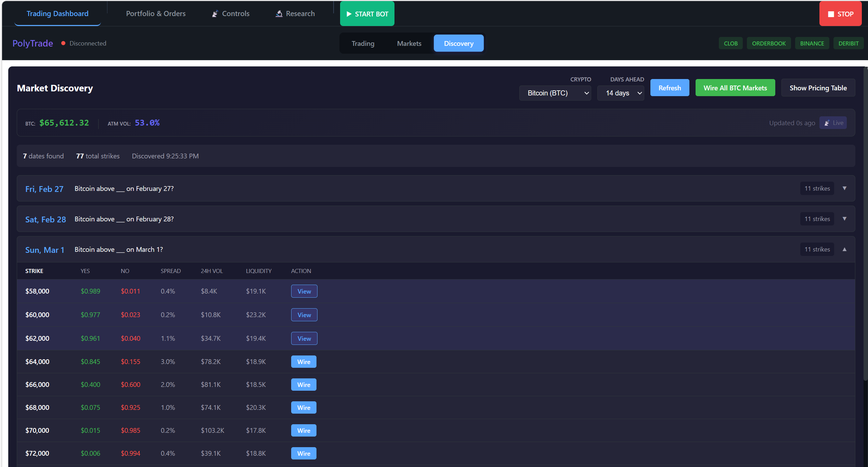Expand the Sat, Feb 28 strikes arrow
868x467 pixels.
pyautogui.click(x=844, y=219)
